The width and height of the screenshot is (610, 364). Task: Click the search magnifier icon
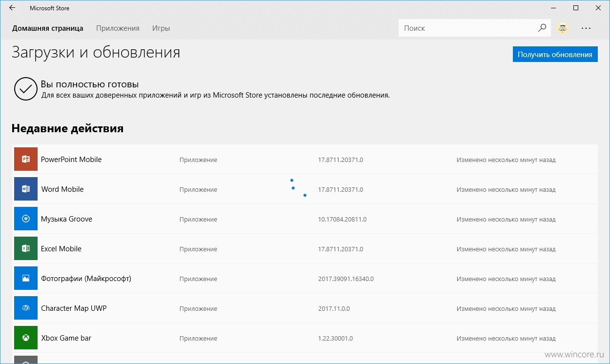coord(542,28)
